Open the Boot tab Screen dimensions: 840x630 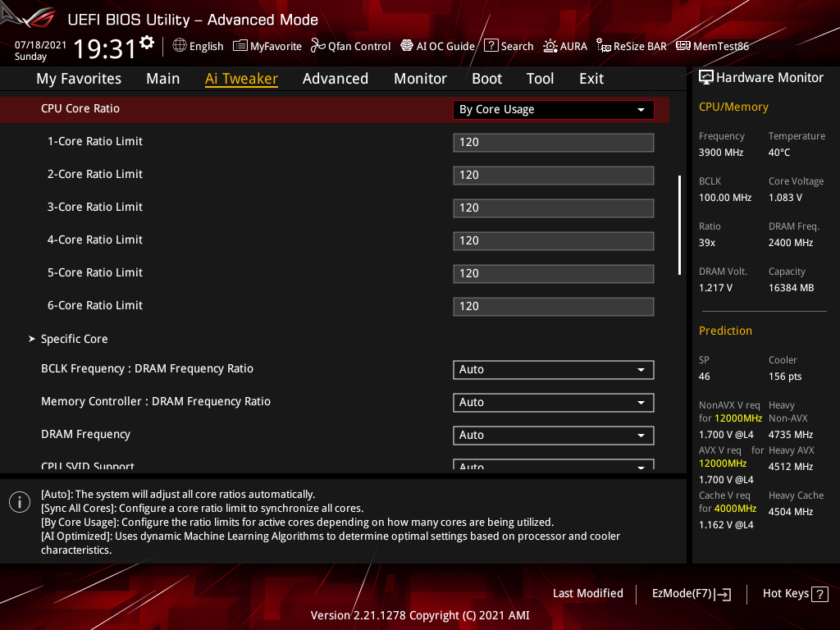pos(486,78)
